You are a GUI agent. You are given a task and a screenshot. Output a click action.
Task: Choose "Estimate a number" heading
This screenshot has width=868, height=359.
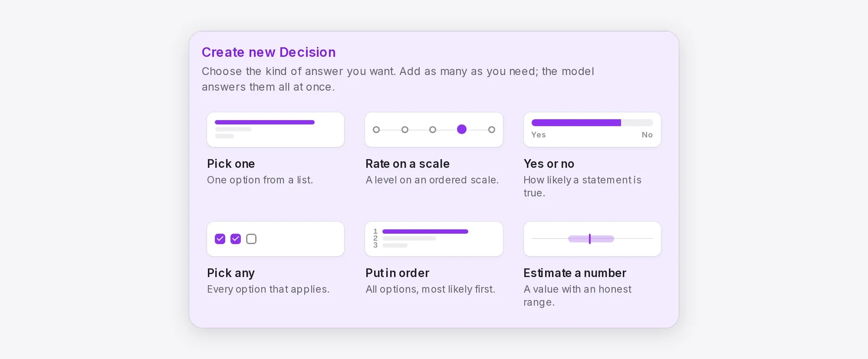tap(575, 273)
